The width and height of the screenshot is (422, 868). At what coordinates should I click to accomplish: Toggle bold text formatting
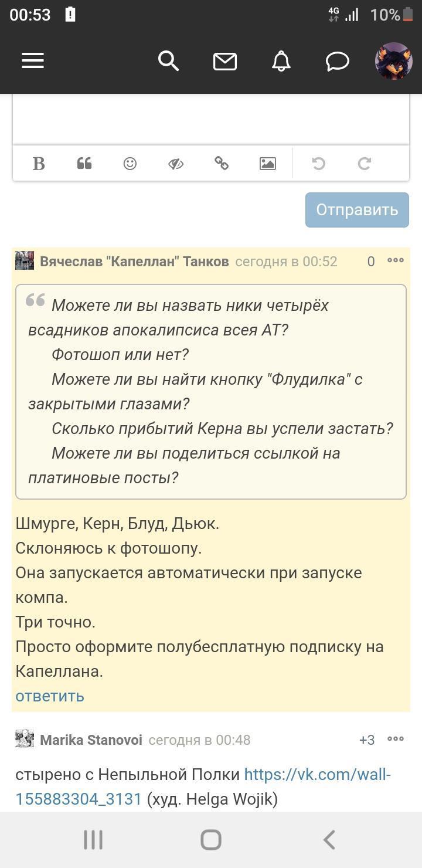(39, 164)
